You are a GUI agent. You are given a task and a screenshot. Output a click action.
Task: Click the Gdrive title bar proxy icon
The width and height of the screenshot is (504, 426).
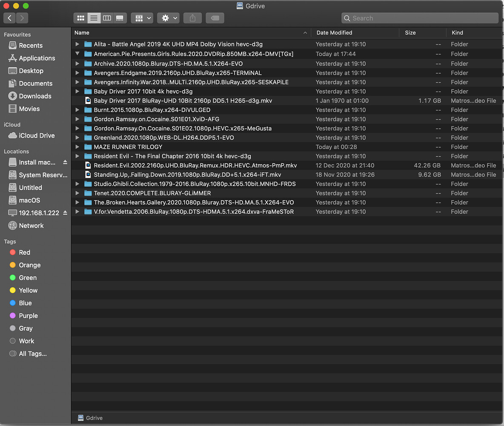(x=240, y=6)
